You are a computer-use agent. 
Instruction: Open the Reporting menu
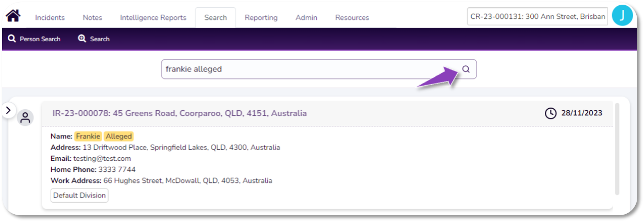pos(261,18)
